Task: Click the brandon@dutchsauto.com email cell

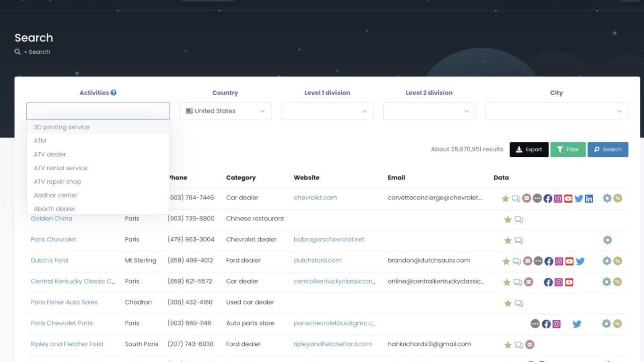Action: tap(429, 260)
